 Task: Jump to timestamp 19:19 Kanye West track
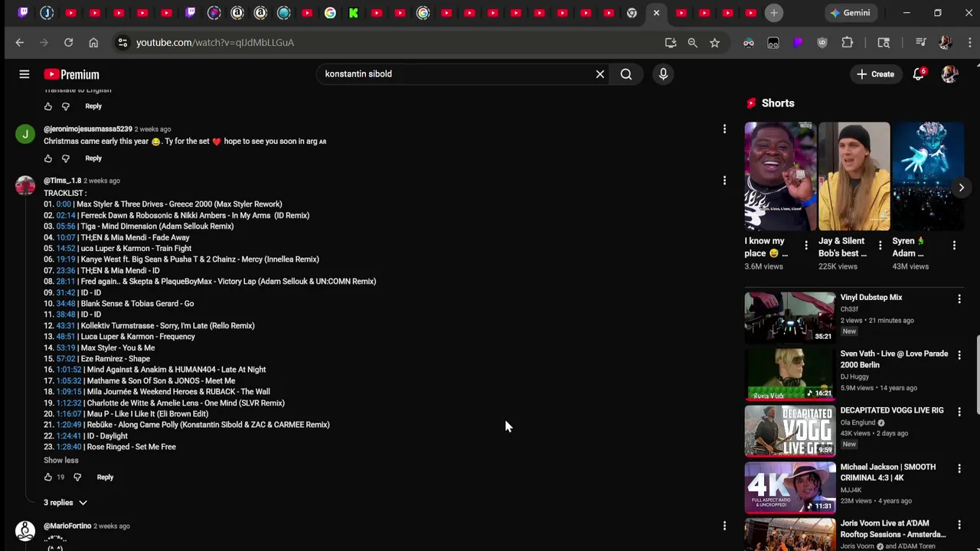[x=66, y=259]
